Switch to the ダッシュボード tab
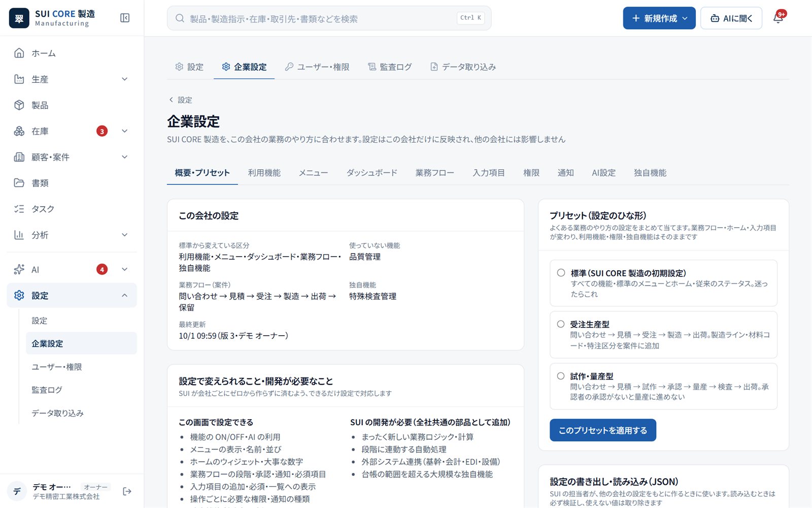 point(372,173)
